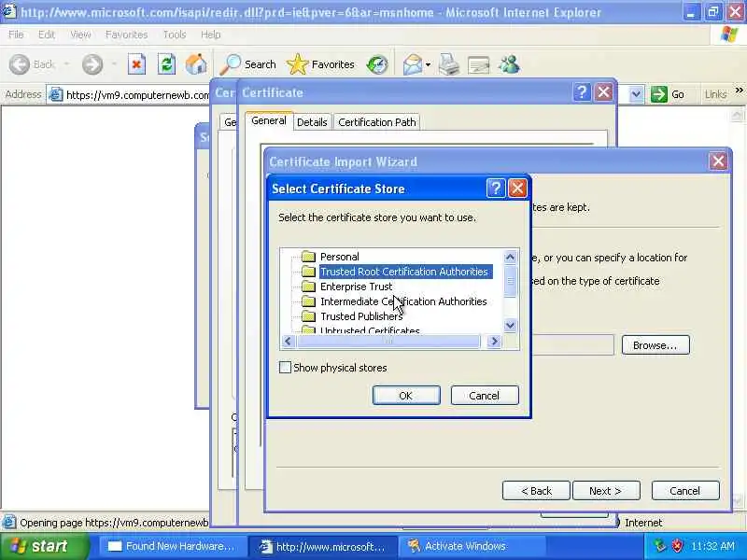Click the security shield tray icon
Screen dimensions: 747x560
(677, 546)
